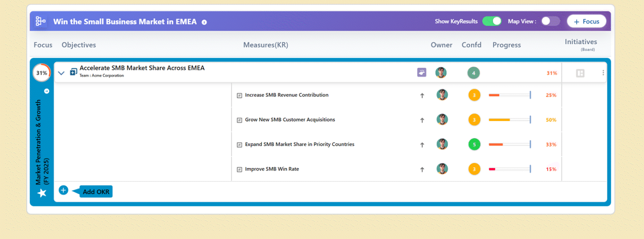Collapse the Accelerate SMB Market Share objective chevron
Image resolution: width=644 pixels, height=239 pixels.
pos(62,73)
